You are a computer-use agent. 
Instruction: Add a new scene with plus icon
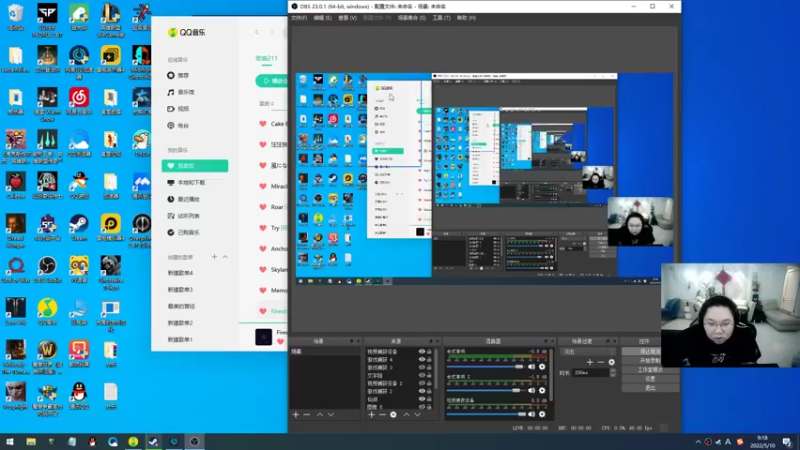[x=296, y=415]
